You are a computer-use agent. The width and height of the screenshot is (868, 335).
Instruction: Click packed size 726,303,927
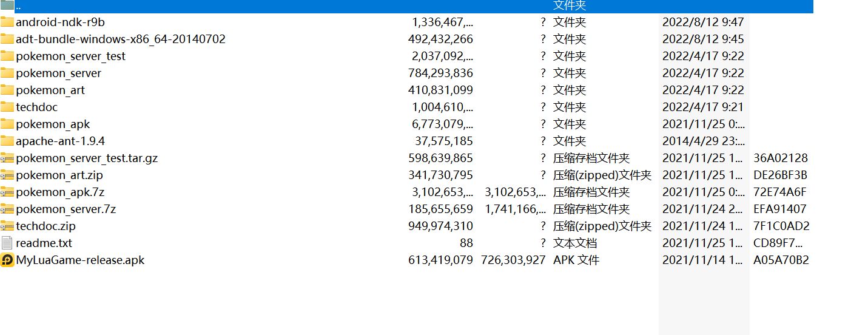coord(513,260)
